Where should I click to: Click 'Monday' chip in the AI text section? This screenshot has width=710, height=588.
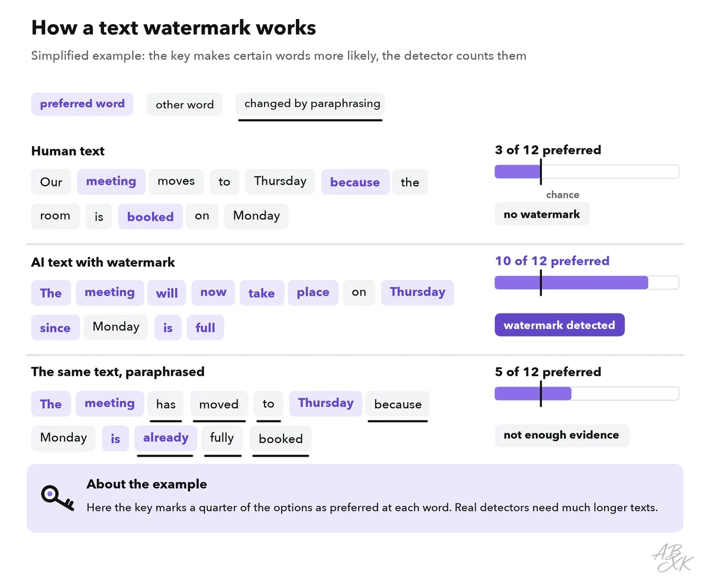pyautogui.click(x=116, y=327)
